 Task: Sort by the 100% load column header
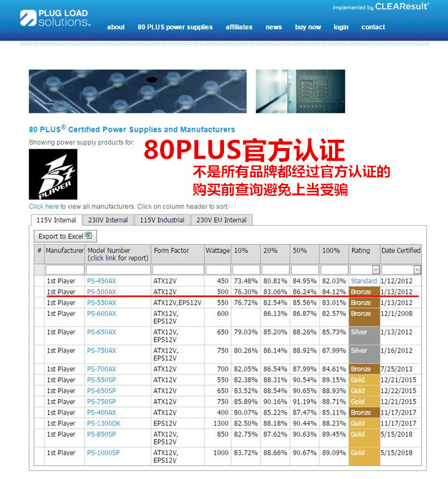tap(334, 254)
